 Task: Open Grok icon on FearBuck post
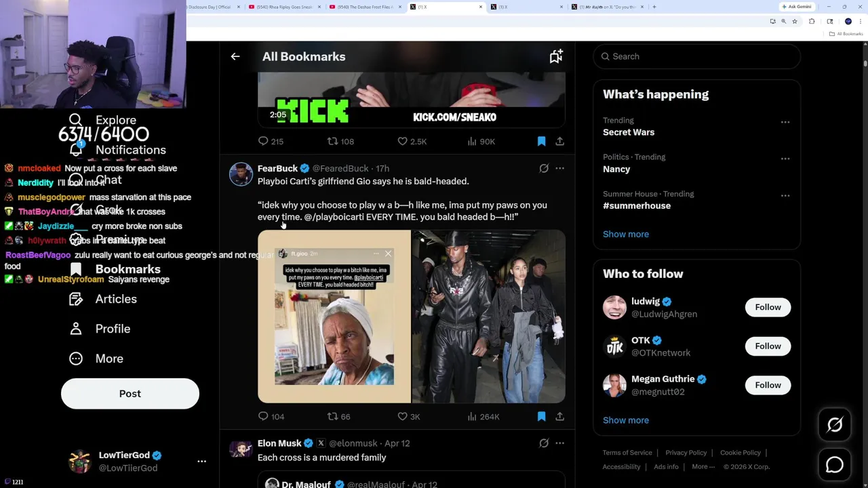tap(544, 168)
